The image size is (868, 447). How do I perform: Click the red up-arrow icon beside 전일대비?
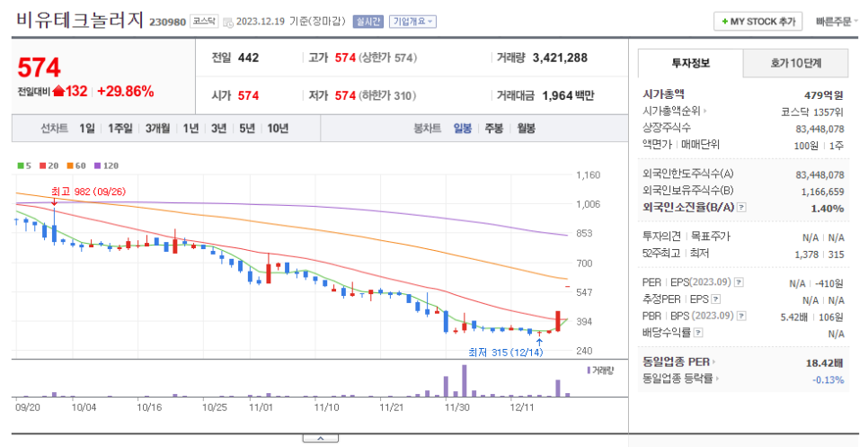[58, 92]
